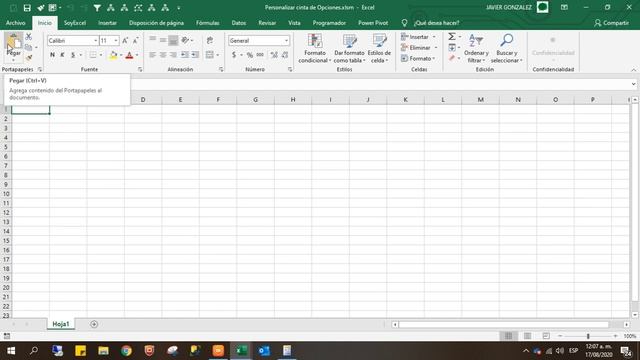Decrease indent in Alineación group
The height and width of the screenshot is (360, 640).
point(184,55)
